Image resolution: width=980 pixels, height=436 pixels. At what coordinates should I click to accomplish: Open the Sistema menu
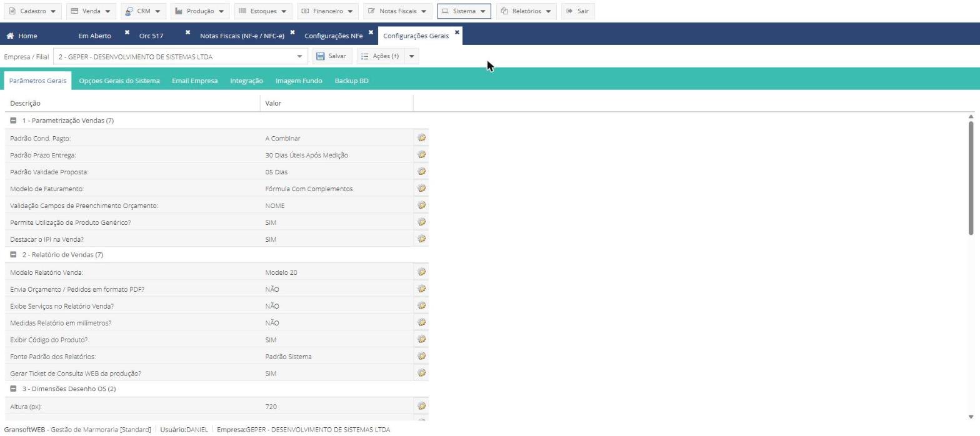coord(464,11)
